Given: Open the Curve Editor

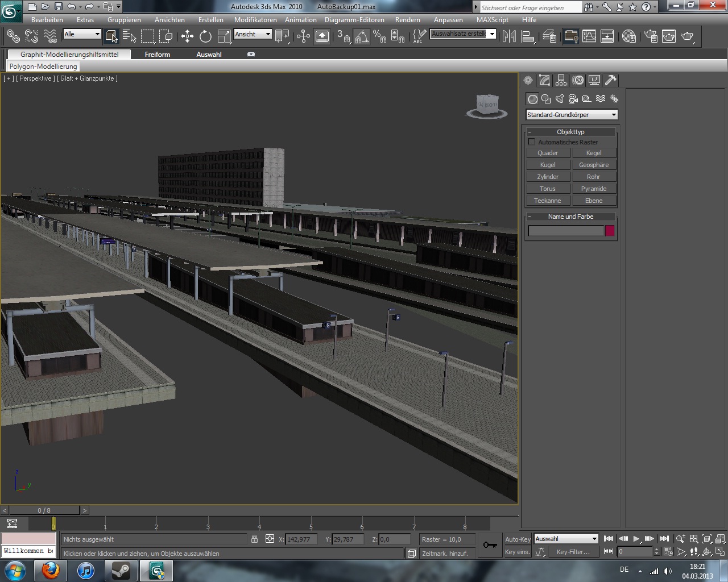Looking at the screenshot, I should [589, 36].
